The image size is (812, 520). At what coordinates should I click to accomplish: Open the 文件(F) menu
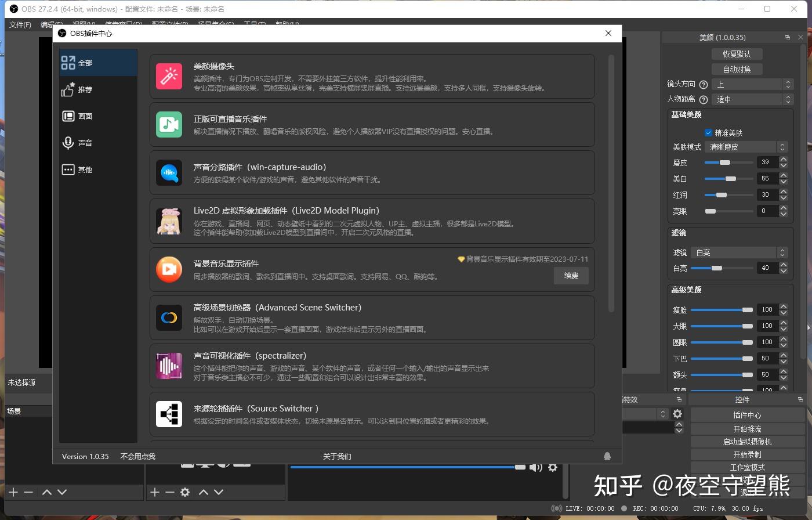[x=20, y=24]
